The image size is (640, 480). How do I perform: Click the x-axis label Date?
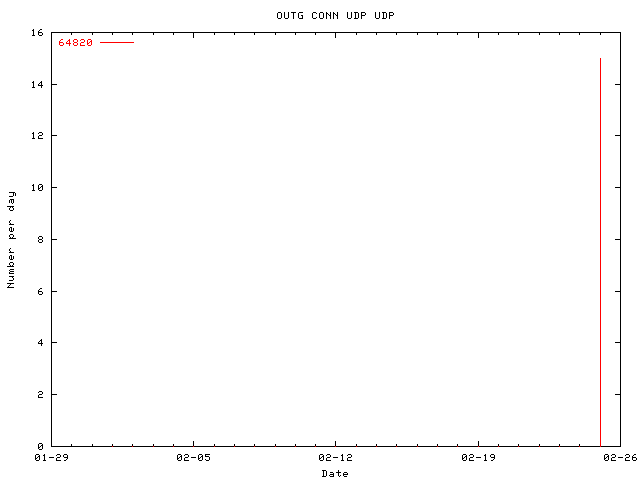tap(335, 473)
